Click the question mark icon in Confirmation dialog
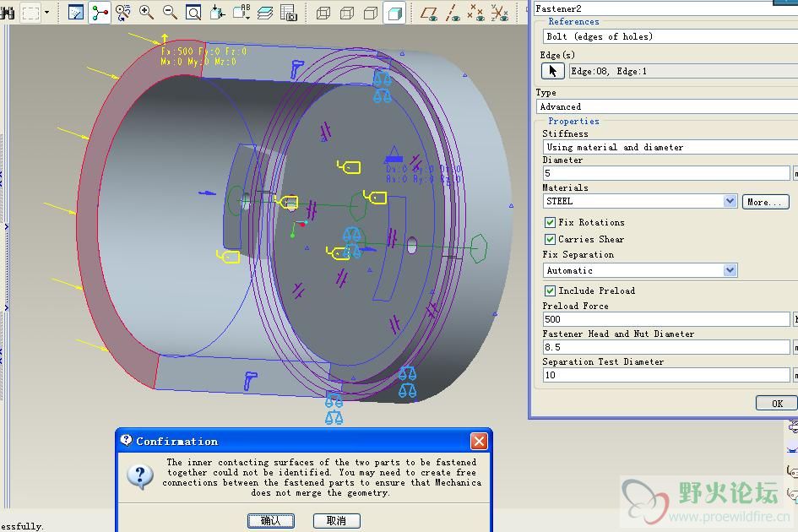 (x=140, y=477)
